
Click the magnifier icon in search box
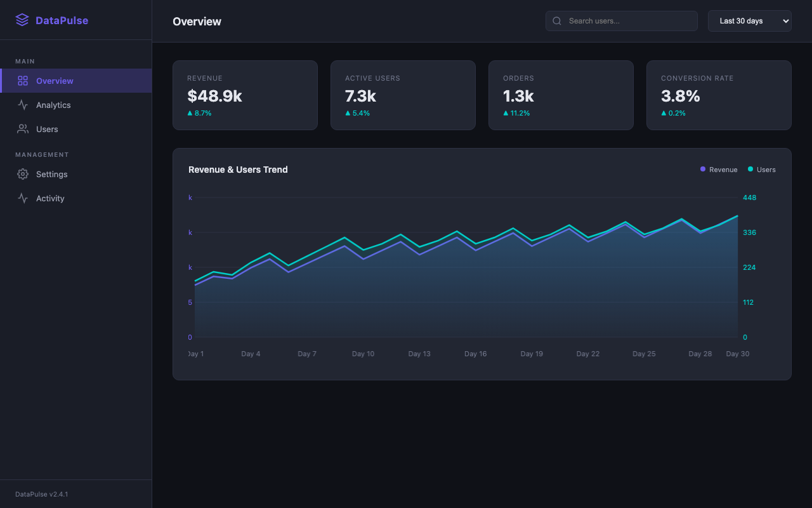point(557,21)
